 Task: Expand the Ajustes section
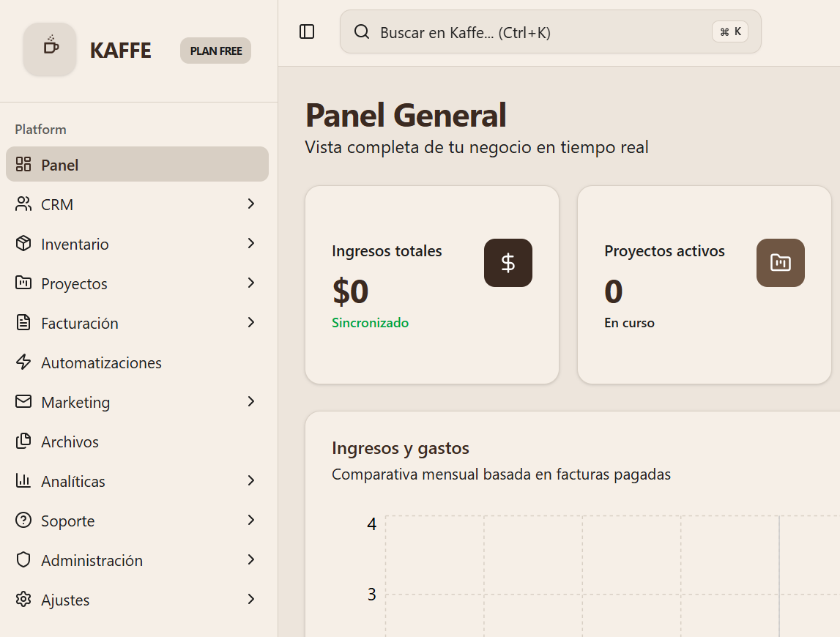[x=251, y=600]
